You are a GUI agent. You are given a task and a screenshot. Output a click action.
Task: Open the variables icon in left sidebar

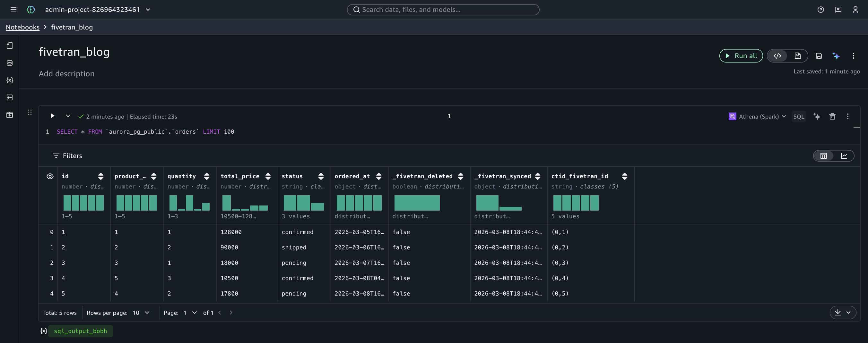10,80
